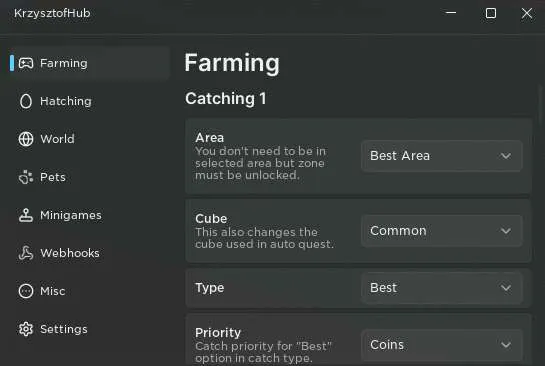Image resolution: width=545 pixels, height=366 pixels.
Task: Open the Webhooks section label
Action: 70,253
